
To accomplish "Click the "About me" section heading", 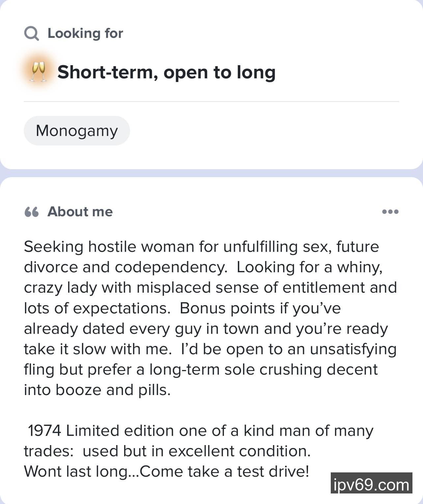I will 80,212.
